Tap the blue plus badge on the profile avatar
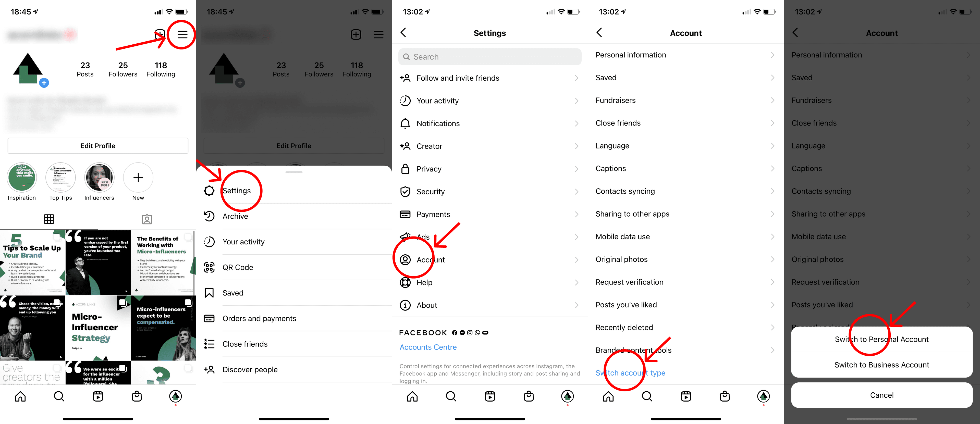The image size is (980, 424). point(44,82)
